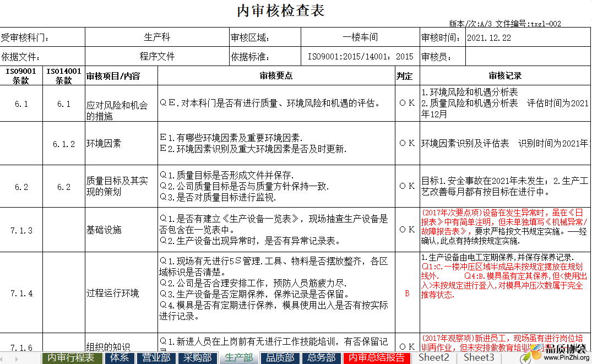
Task: Click the active 生产部 sheet tab
Action: 238,357
